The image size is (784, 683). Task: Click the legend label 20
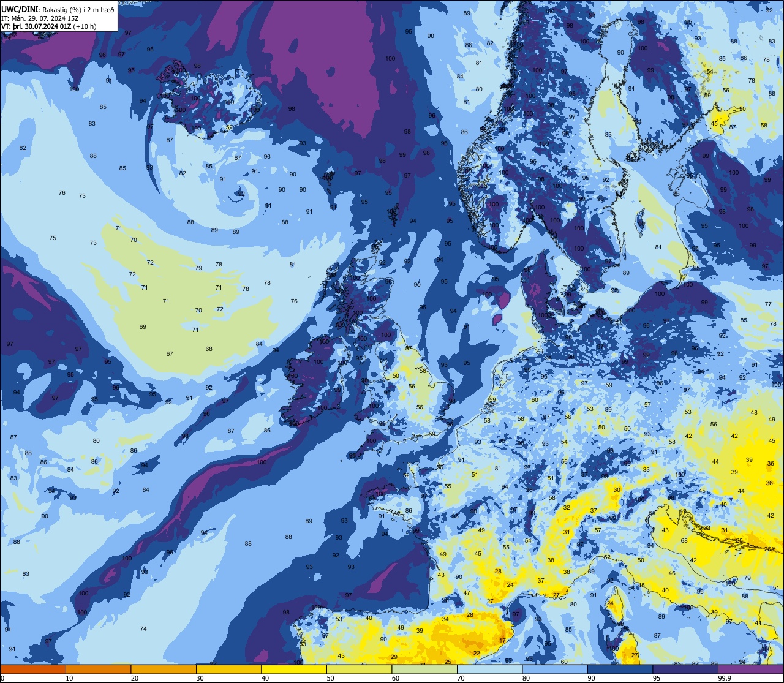tap(135, 678)
